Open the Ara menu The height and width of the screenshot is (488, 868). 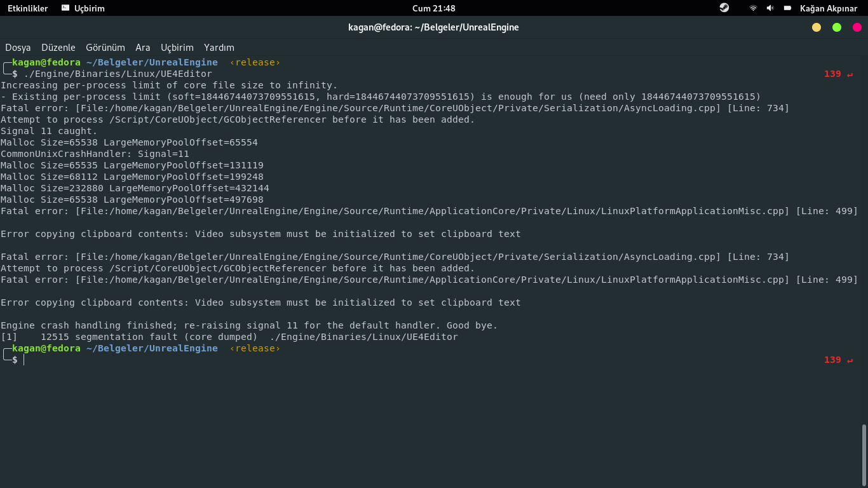click(x=143, y=48)
